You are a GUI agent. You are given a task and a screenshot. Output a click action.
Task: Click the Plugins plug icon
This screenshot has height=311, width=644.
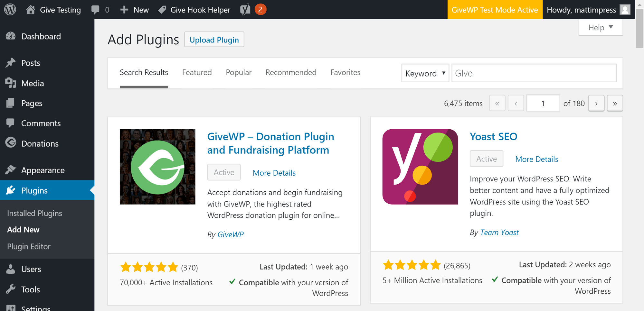11,190
